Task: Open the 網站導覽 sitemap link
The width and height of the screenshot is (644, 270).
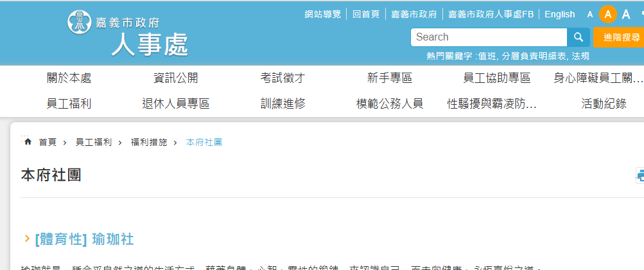Action: coord(322,14)
